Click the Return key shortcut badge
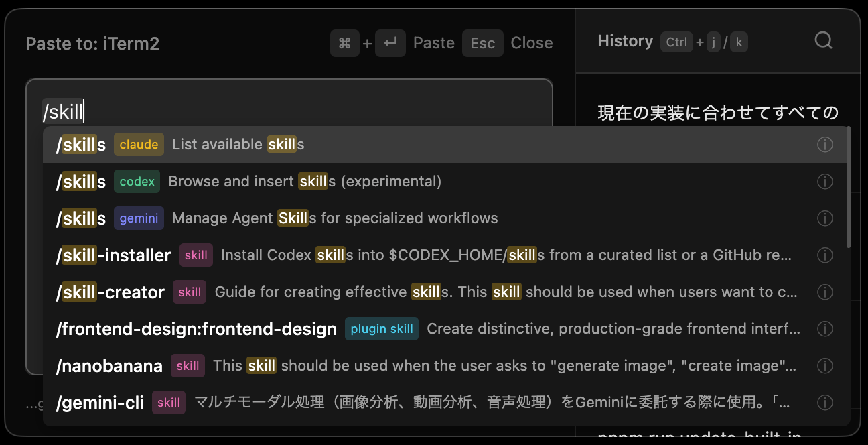 [x=390, y=44]
